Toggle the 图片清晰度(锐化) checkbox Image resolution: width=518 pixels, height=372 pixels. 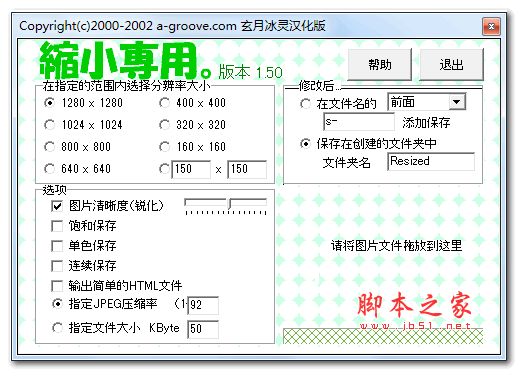point(57,206)
